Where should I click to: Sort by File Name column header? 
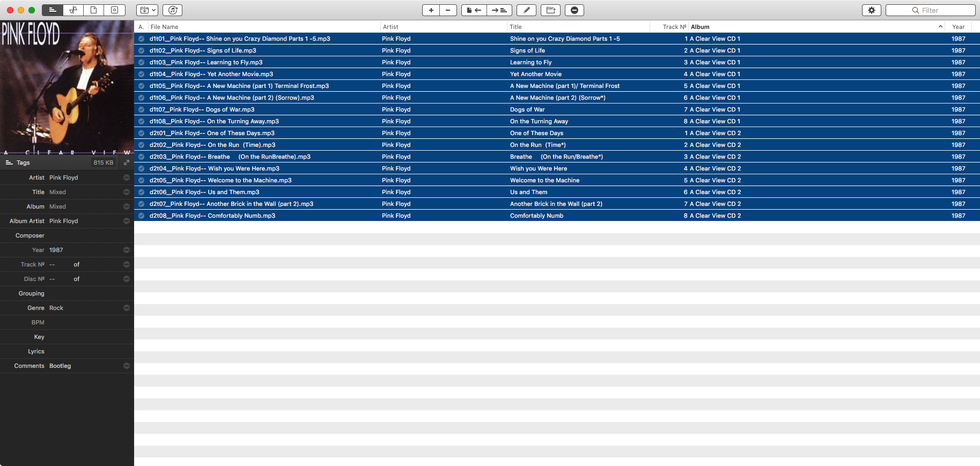pyautogui.click(x=264, y=27)
